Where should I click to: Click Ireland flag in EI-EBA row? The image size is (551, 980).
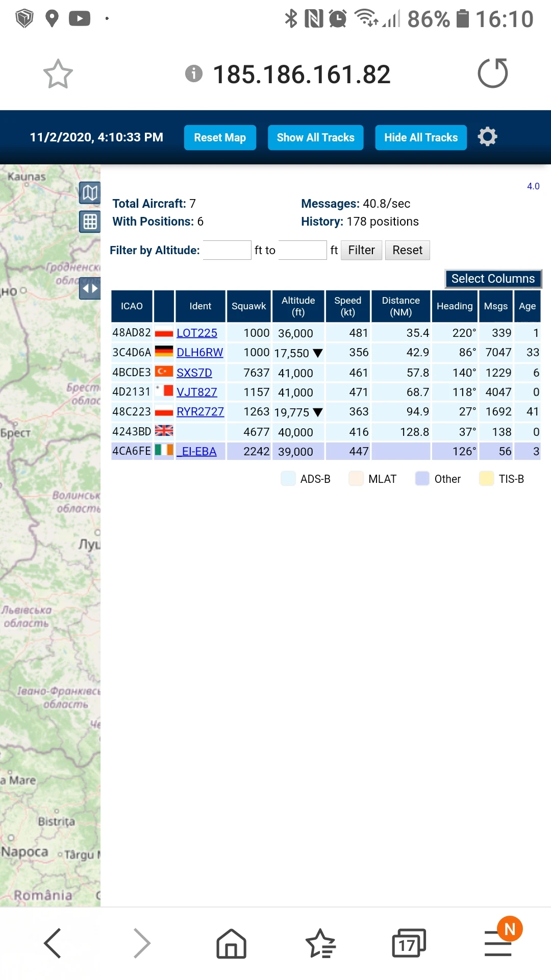[164, 451]
